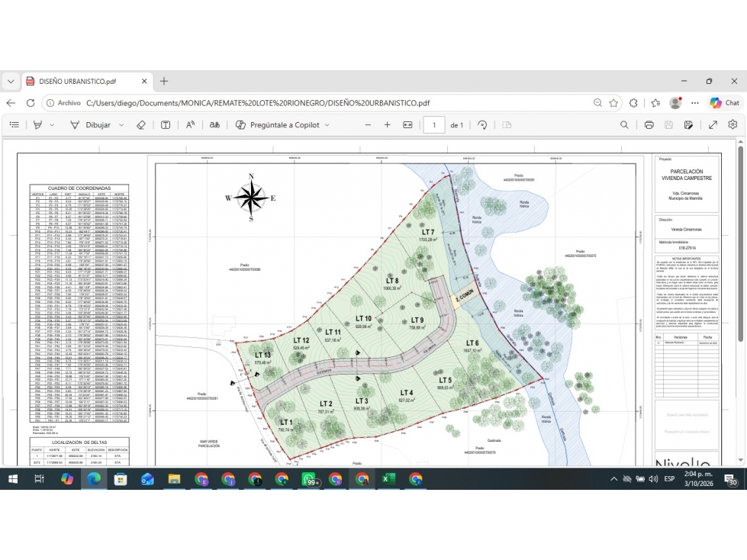
Task: Click the page number input field
Action: [434, 125]
